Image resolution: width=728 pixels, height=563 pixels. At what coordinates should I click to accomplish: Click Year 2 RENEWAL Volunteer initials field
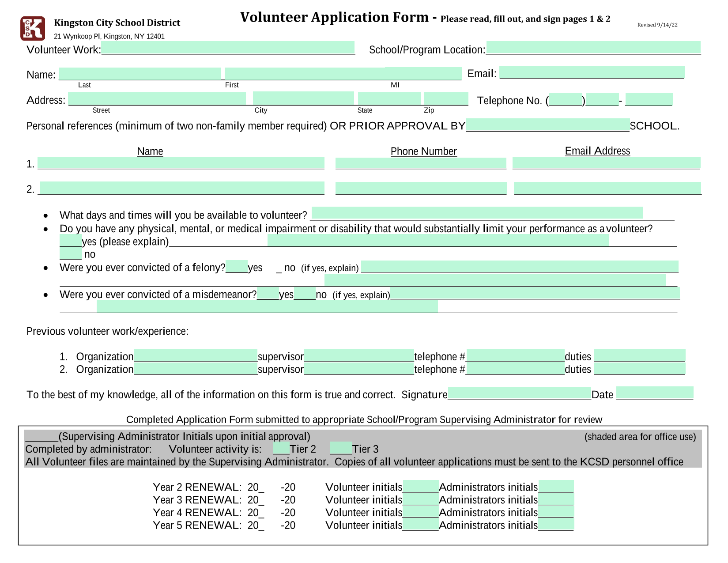coord(421,486)
